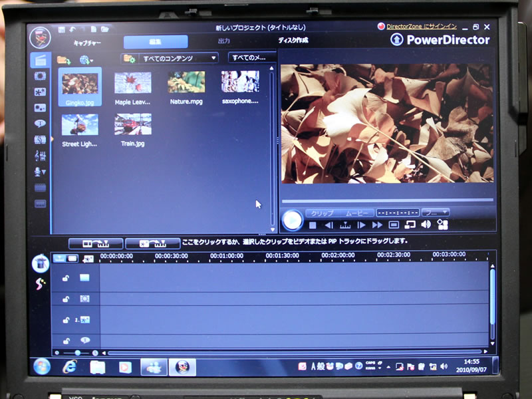Viewport: 532px width, 399px height.
Task: Click the import media folder icon
Action: click(64, 59)
